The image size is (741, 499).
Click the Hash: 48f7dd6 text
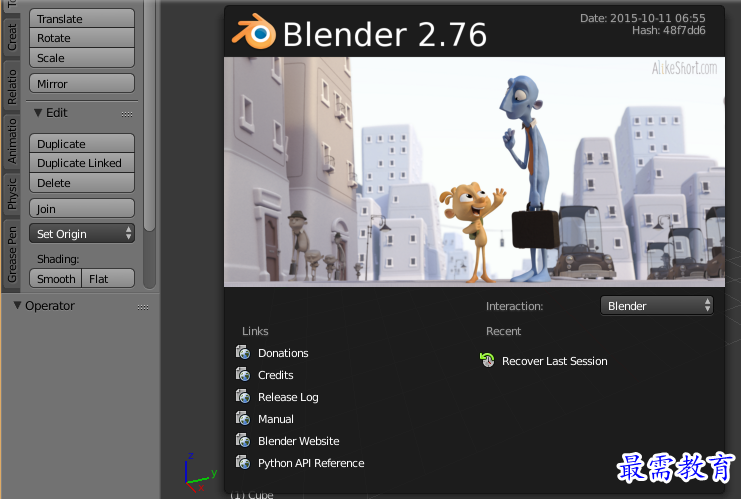click(669, 30)
